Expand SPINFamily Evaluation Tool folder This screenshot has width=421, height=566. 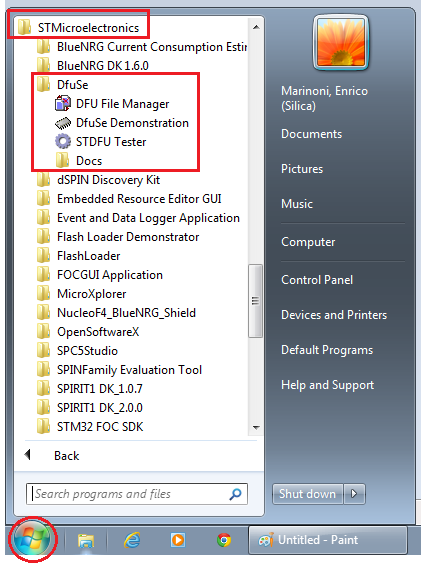[x=120, y=370]
